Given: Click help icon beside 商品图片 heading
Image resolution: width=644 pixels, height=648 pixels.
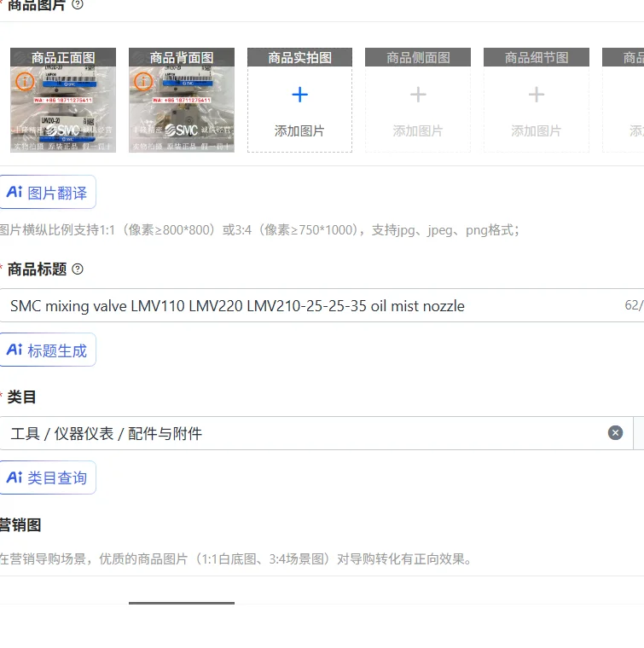Looking at the screenshot, I should [x=78, y=4].
